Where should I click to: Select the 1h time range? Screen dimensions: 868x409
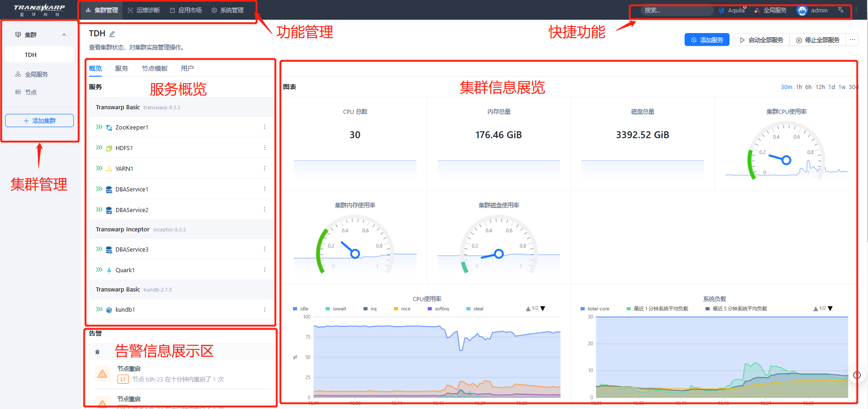[x=799, y=87]
